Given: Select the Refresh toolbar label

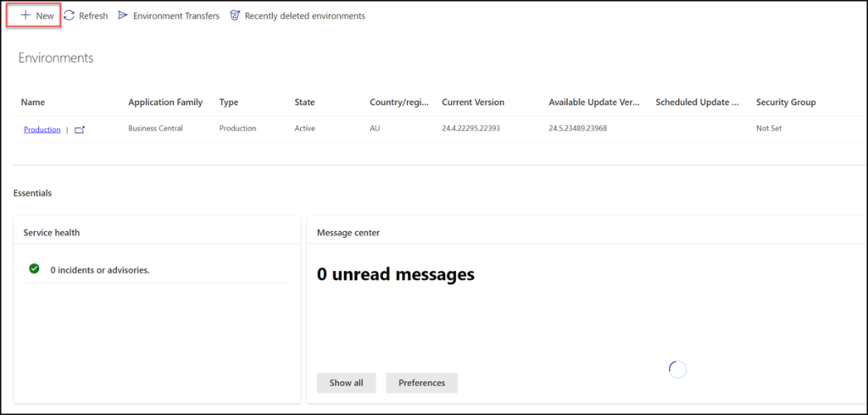Looking at the screenshot, I should click(x=93, y=15).
